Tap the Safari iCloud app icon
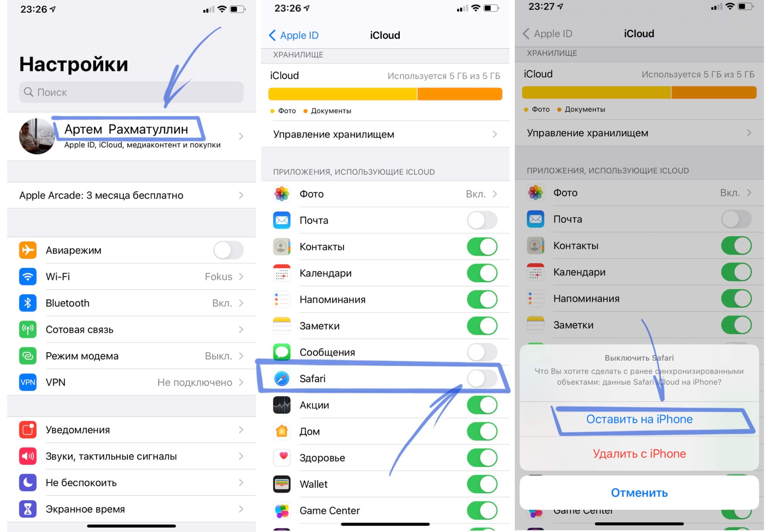Image resolution: width=766 pixels, height=532 pixels. pyautogui.click(x=282, y=379)
